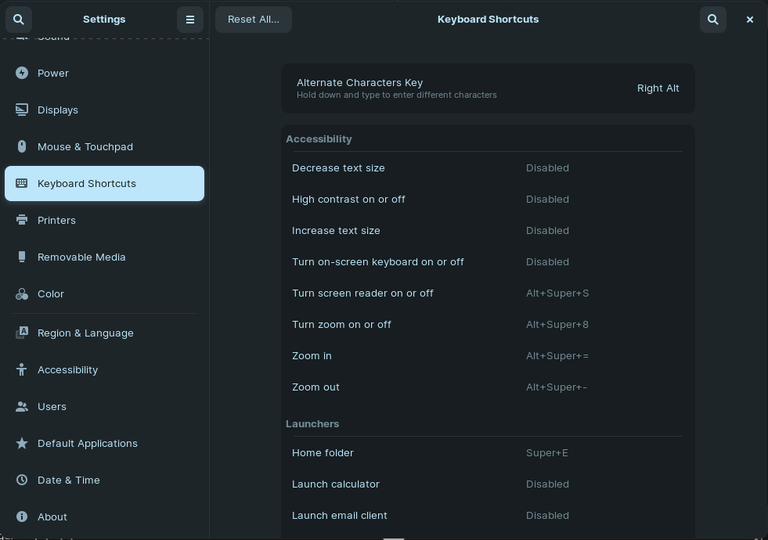Edit the Turn screen reader shortcut
Screen dimensions: 768x540
[487, 293]
